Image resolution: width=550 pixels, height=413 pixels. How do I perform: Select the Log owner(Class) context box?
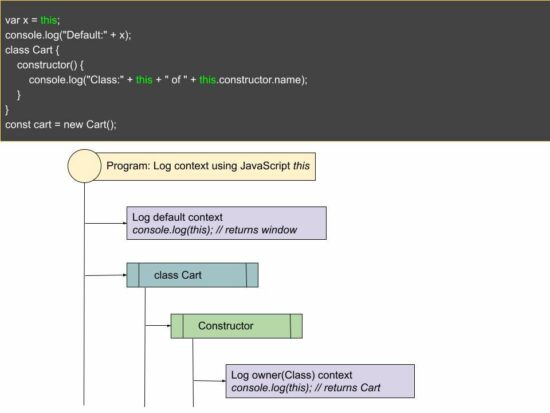pos(320,381)
